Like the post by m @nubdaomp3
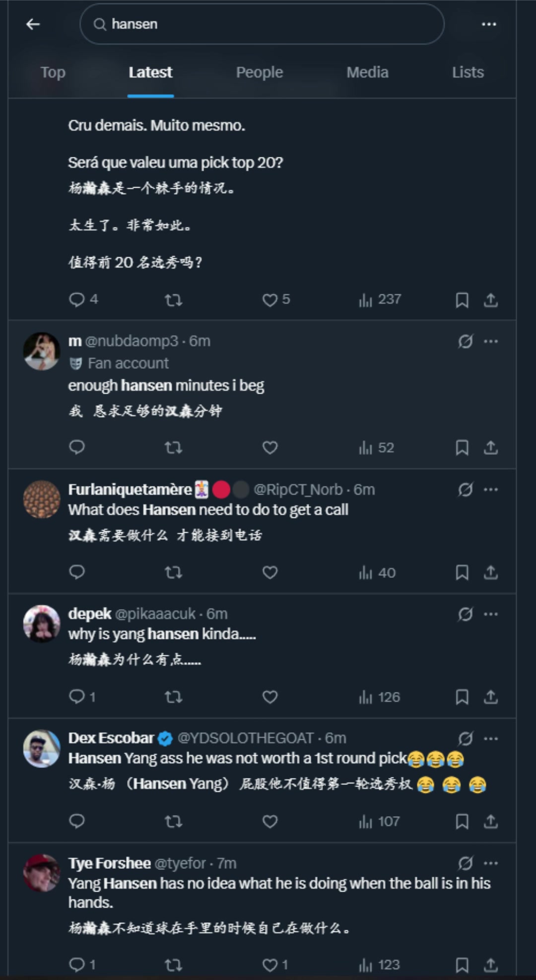536x980 pixels. pos(270,447)
